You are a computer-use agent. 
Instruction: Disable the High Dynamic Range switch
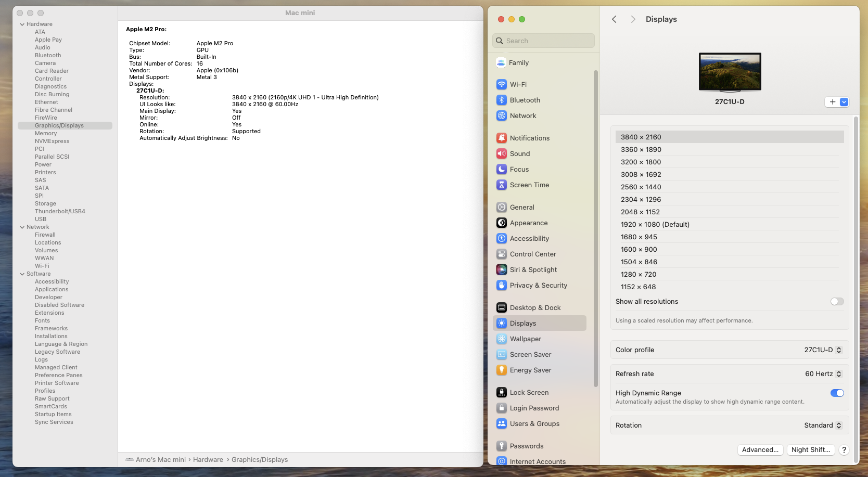click(837, 393)
